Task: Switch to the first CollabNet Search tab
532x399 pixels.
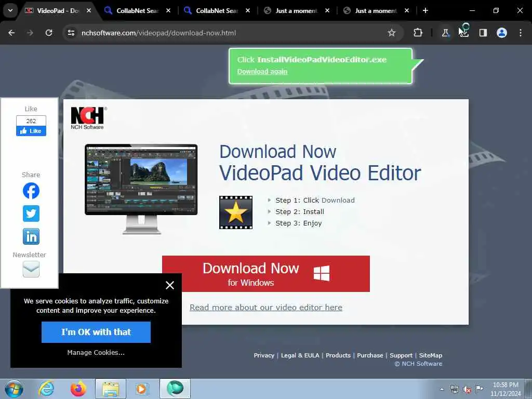Action: [x=137, y=10]
